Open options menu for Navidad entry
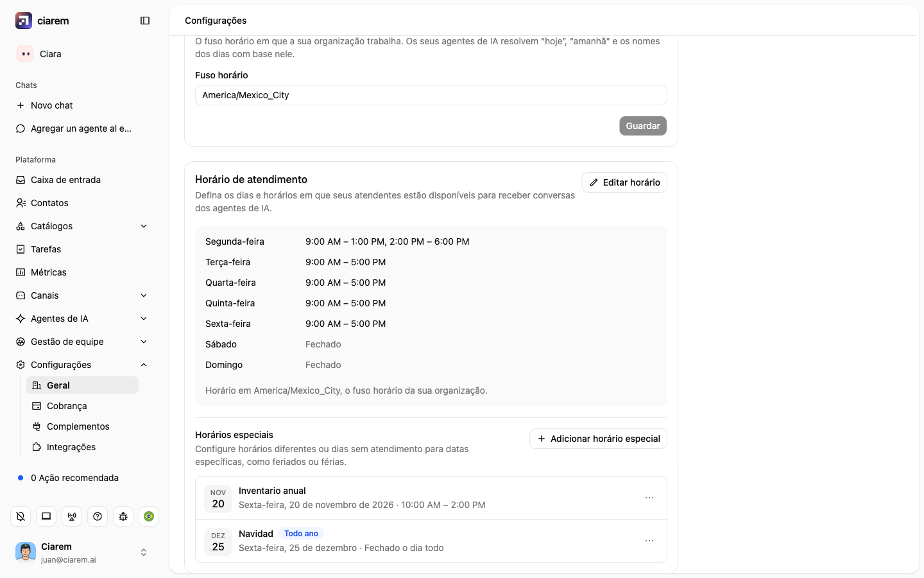 (649, 541)
